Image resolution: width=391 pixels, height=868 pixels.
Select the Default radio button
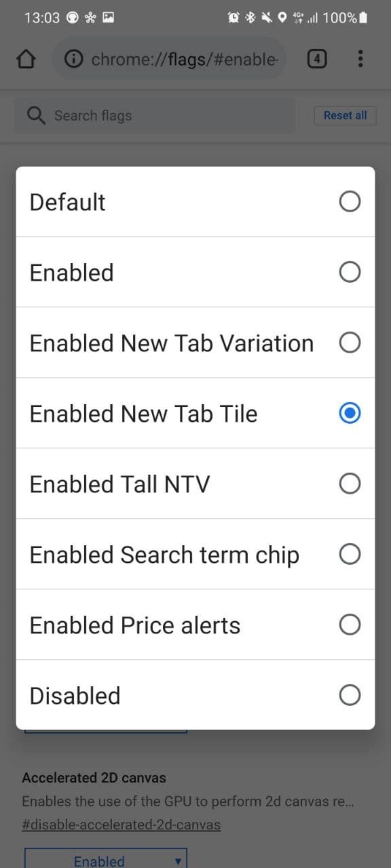pyautogui.click(x=350, y=201)
